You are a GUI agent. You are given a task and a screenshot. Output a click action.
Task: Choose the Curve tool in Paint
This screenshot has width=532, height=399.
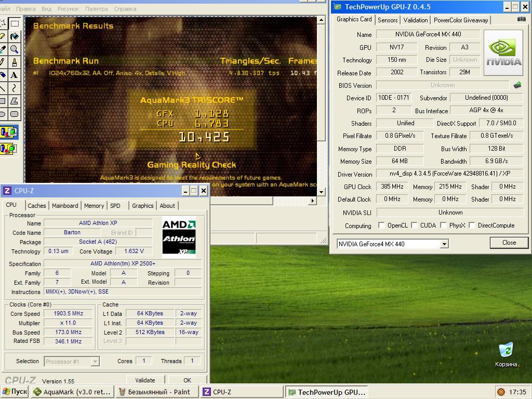[x=14, y=88]
